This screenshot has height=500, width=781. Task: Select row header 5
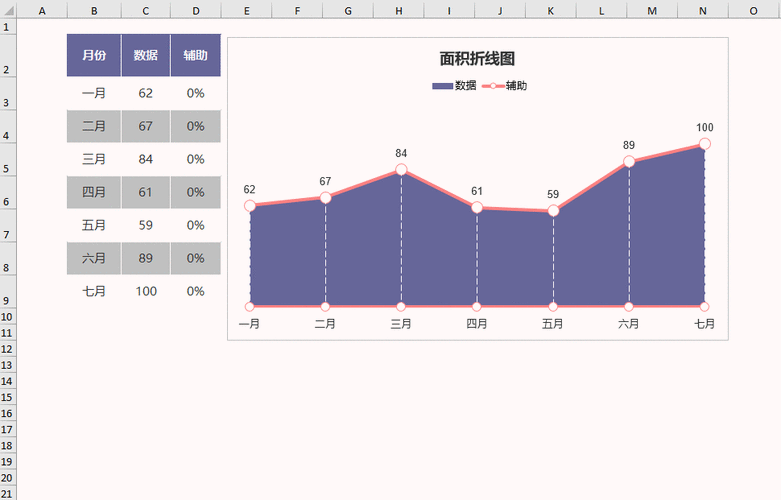pyautogui.click(x=8, y=168)
